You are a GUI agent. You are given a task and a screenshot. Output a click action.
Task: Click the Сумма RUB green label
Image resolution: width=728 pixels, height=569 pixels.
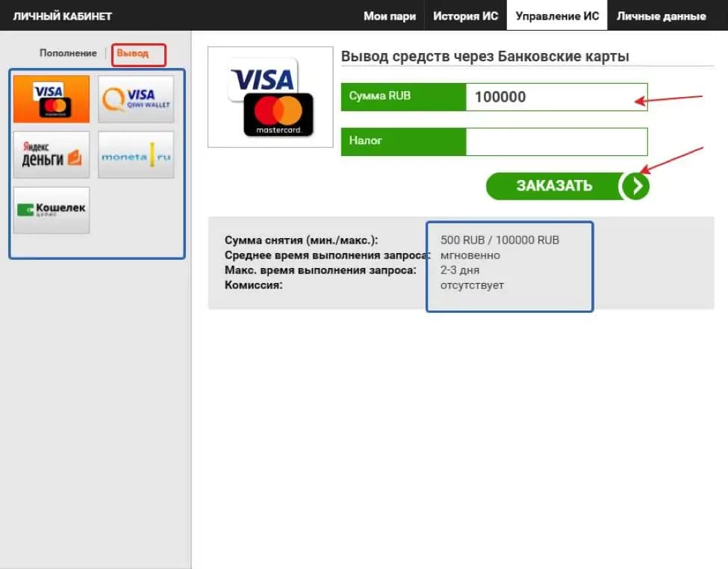point(403,96)
